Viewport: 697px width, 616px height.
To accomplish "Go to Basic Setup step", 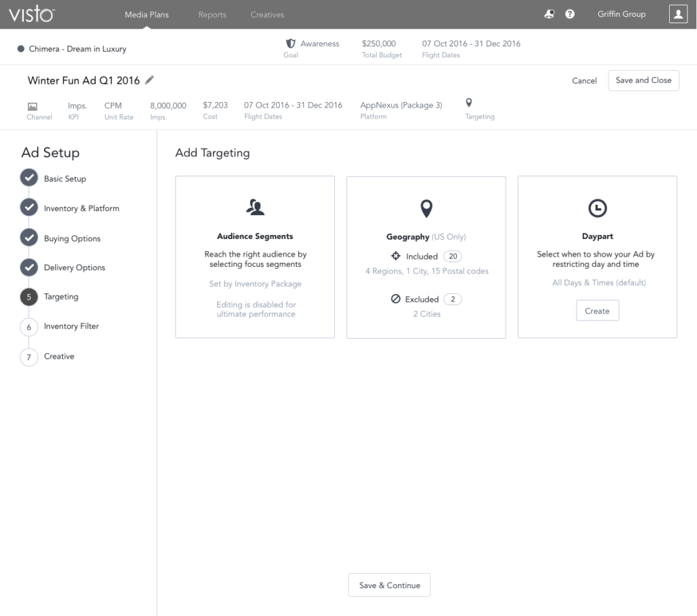I will [65, 178].
